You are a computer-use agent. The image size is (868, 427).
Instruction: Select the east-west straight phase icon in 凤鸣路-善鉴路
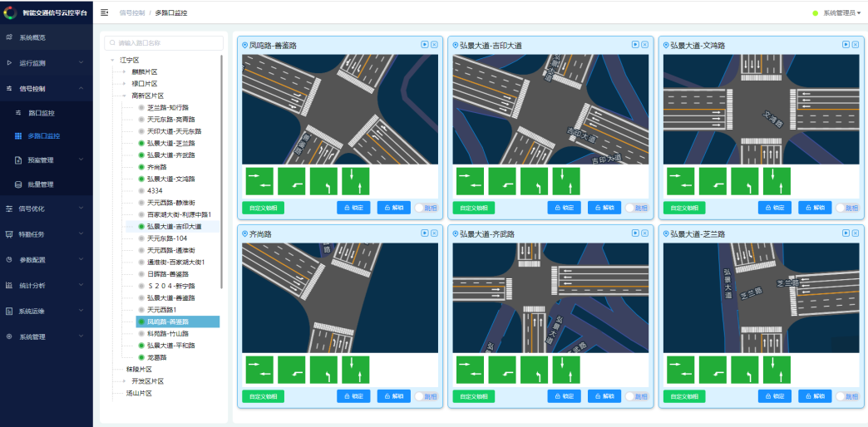click(x=260, y=180)
